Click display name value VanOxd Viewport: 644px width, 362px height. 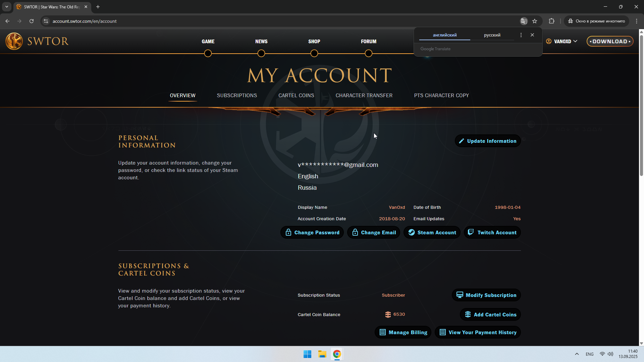click(x=397, y=207)
